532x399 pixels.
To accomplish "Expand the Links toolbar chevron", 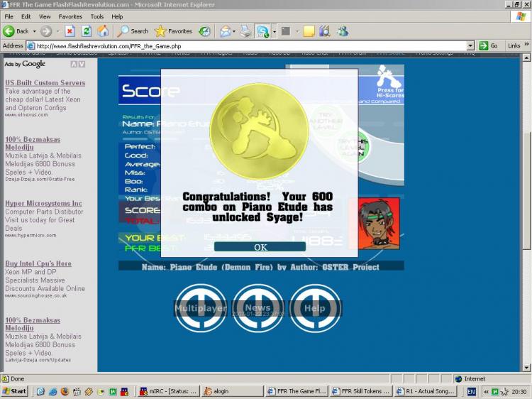I will point(526,45).
